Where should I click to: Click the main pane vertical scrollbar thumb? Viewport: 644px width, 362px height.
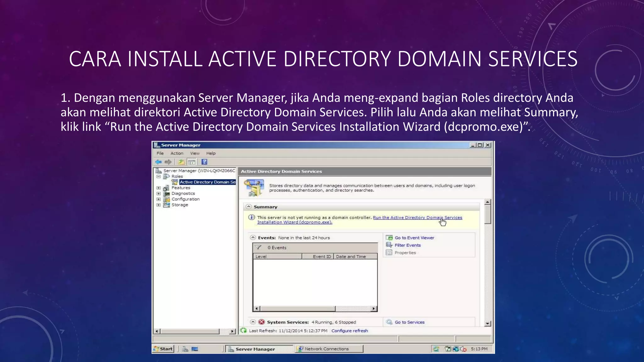point(488,215)
